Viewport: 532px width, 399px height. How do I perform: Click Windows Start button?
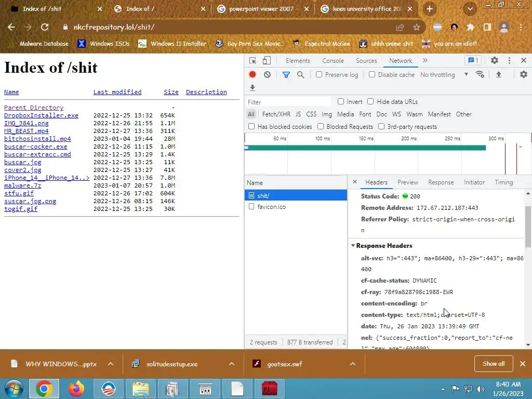point(13,389)
